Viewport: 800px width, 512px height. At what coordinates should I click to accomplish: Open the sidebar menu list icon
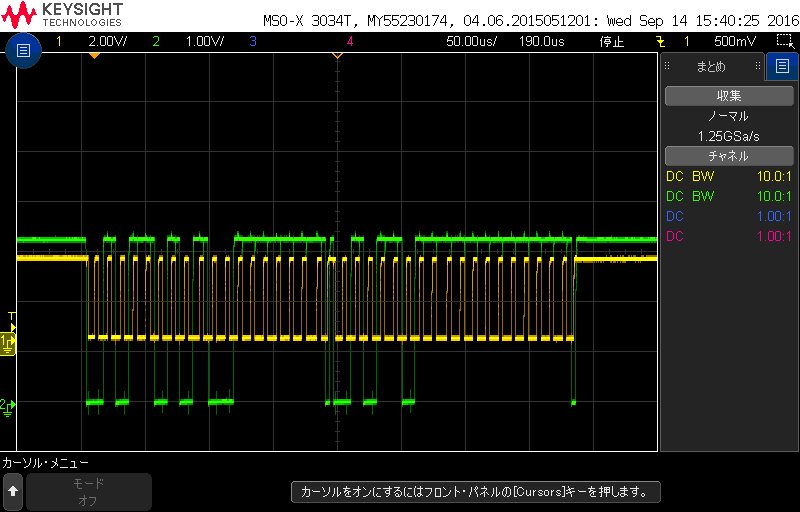(x=782, y=66)
